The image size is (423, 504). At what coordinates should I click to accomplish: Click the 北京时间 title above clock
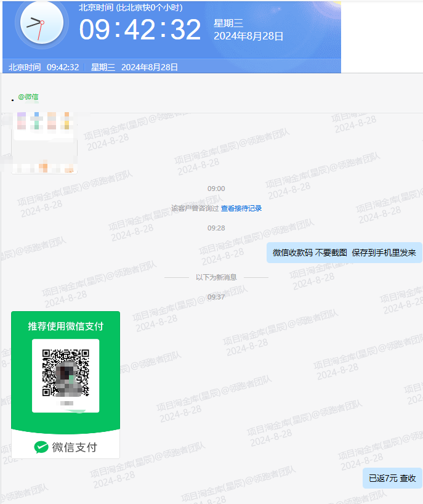(x=131, y=8)
